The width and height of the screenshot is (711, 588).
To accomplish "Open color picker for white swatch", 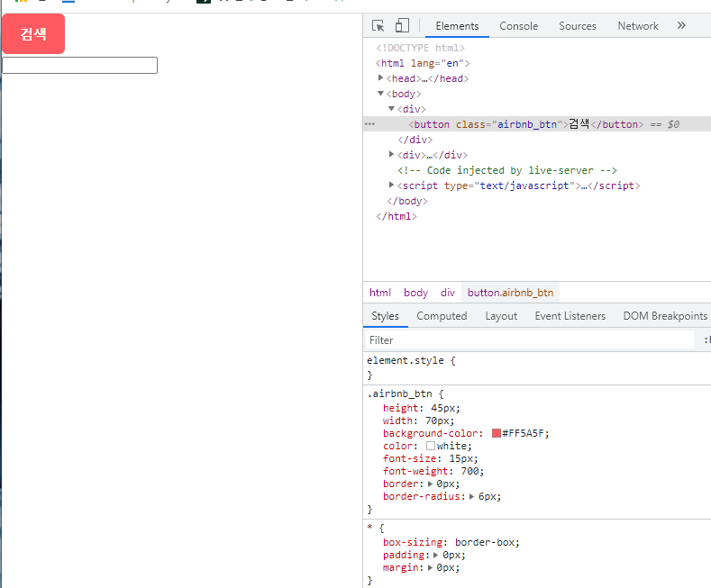I will (x=431, y=447).
